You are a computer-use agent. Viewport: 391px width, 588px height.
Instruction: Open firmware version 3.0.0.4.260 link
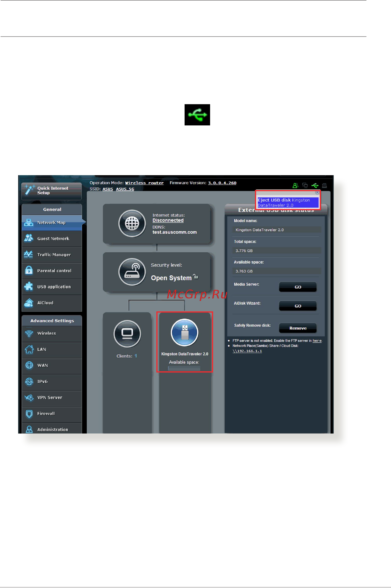pos(222,183)
